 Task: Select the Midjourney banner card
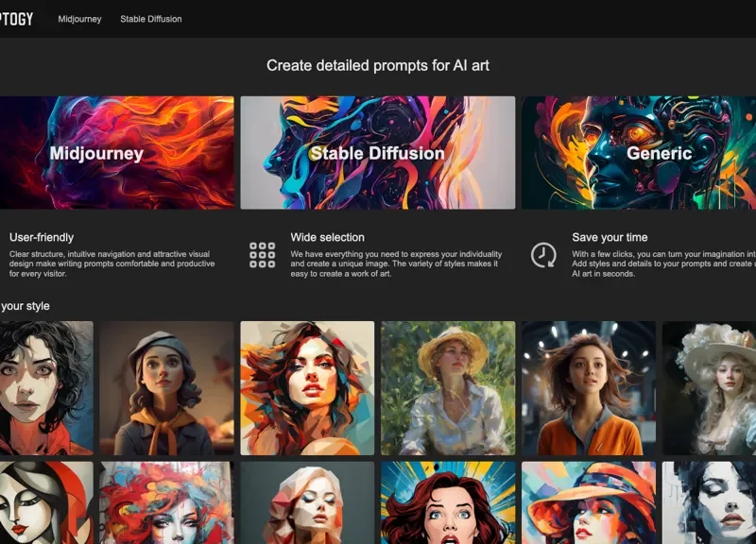tap(116, 153)
